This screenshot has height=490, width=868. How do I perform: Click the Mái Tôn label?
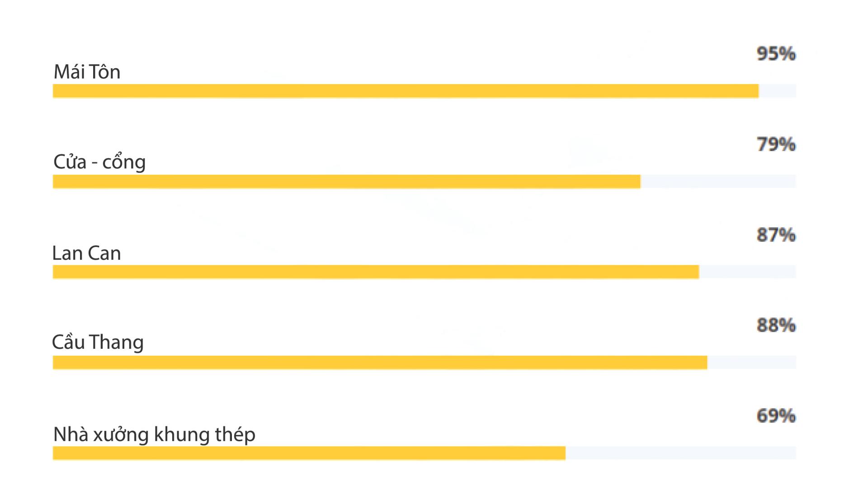point(87,72)
